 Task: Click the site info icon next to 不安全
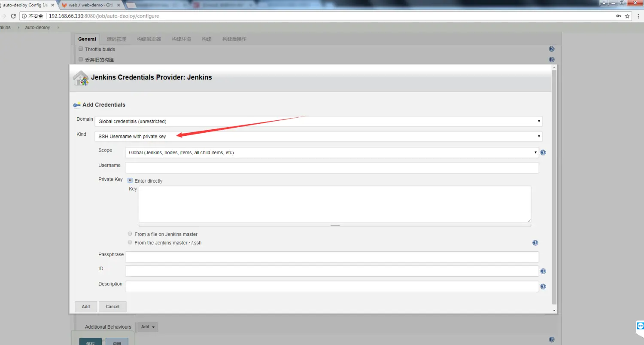click(24, 16)
